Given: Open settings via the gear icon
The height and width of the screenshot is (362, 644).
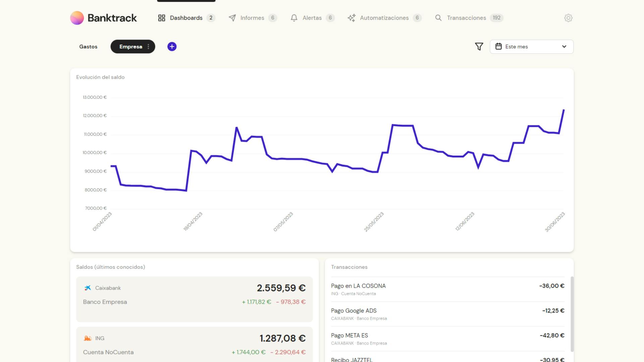Looking at the screenshot, I should 568,18.
